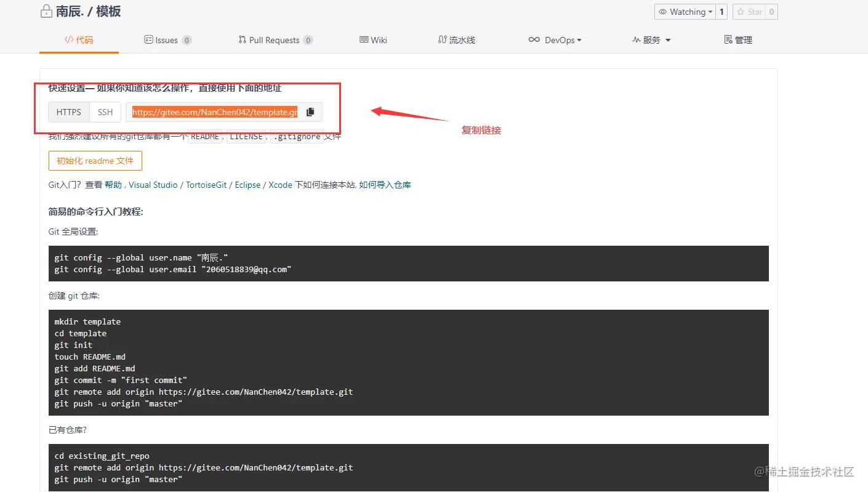
Task: Click the Wiki book icon
Action: point(364,40)
